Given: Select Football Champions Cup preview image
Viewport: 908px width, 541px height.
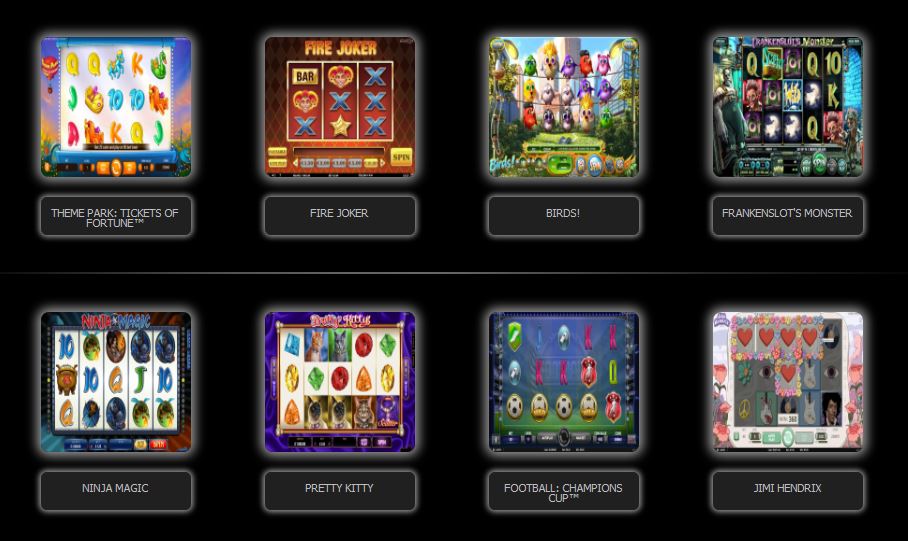Looking at the screenshot, I should 564,382.
